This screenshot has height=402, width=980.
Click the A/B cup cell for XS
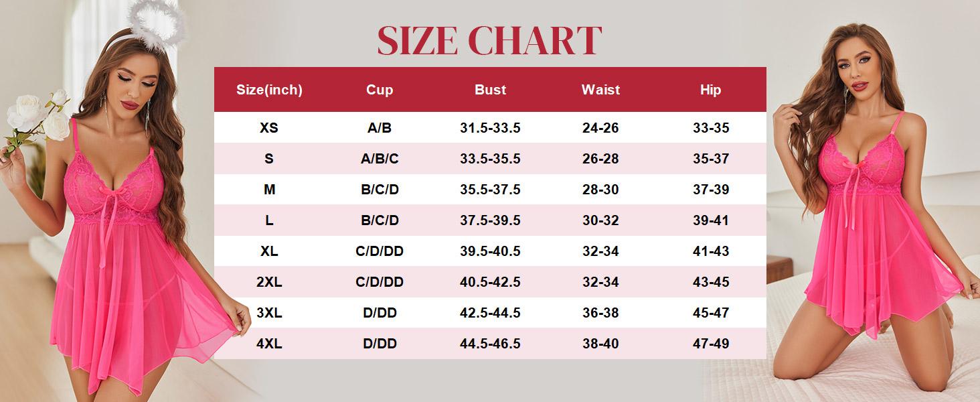tap(380, 128)
